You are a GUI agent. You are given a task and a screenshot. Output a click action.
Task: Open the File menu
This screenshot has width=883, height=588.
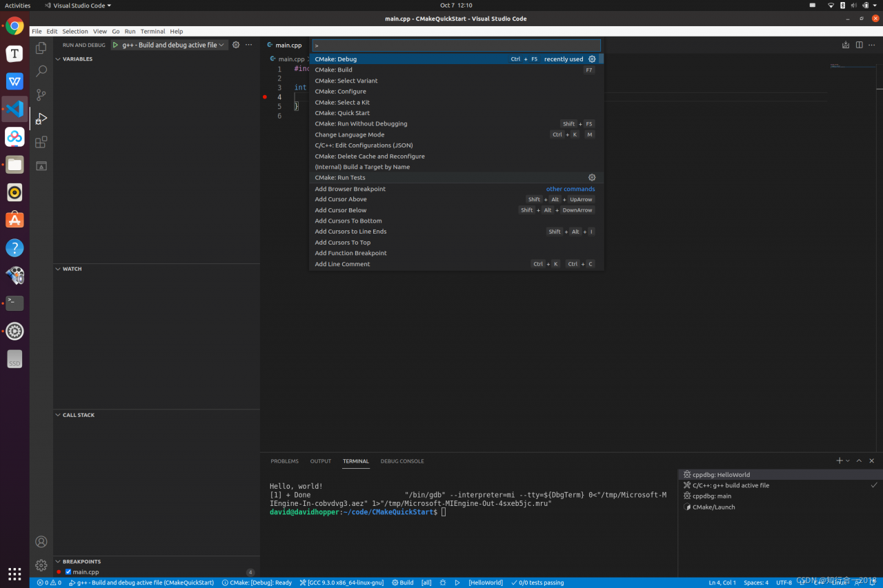point(37,31)
